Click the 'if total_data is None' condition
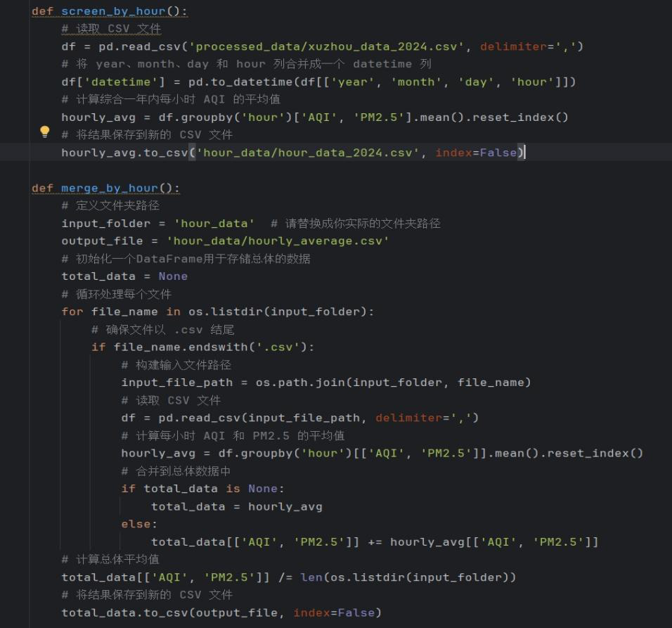Image resolution: width=672 pixels, height=628 pixels. [202, 489]
